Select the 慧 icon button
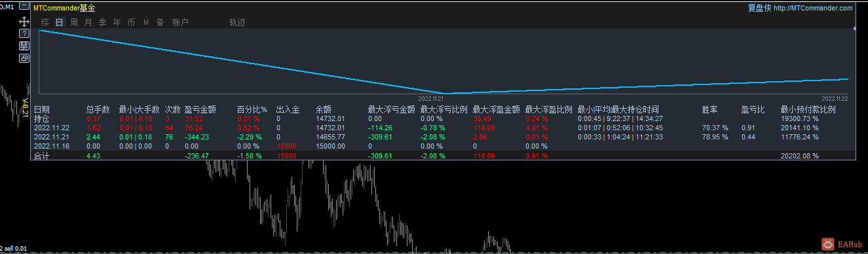Viewport: 868px width, 254px height. [24, 45]
